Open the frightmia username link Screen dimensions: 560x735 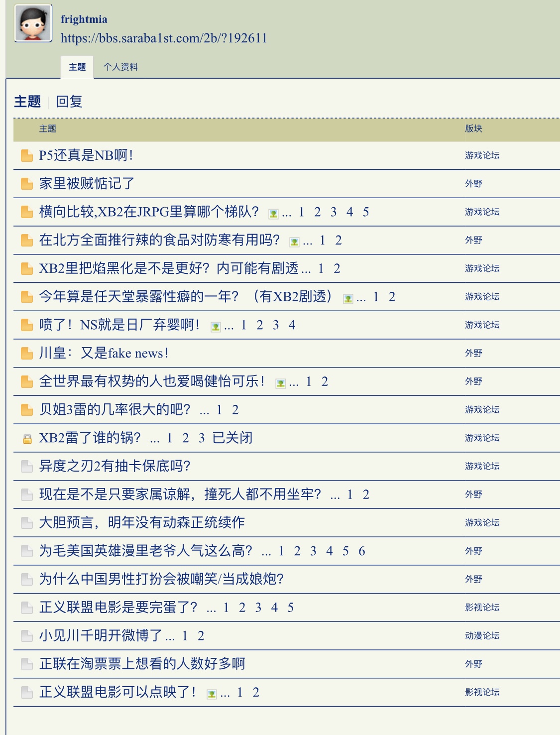pyautogui.click(x=84, y=19)
